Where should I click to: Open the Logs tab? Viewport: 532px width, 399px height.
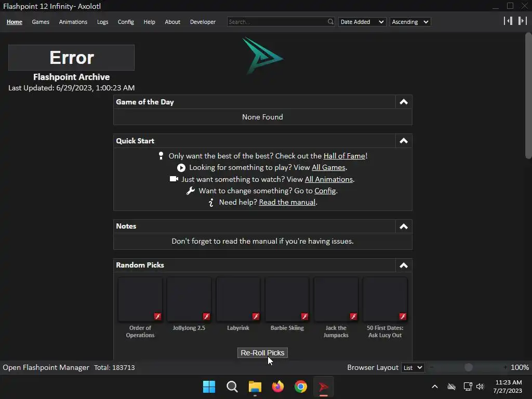(x=102, y=22)
